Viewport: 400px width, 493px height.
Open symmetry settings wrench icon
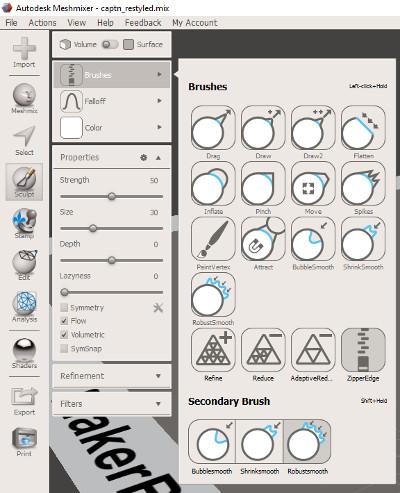(158, 307)
